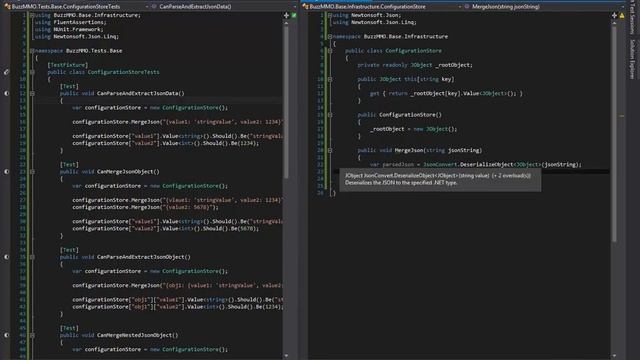Click ConfigurationStoreTests class name in code
This screenshot has width=640, height=360.
[124, 72]
